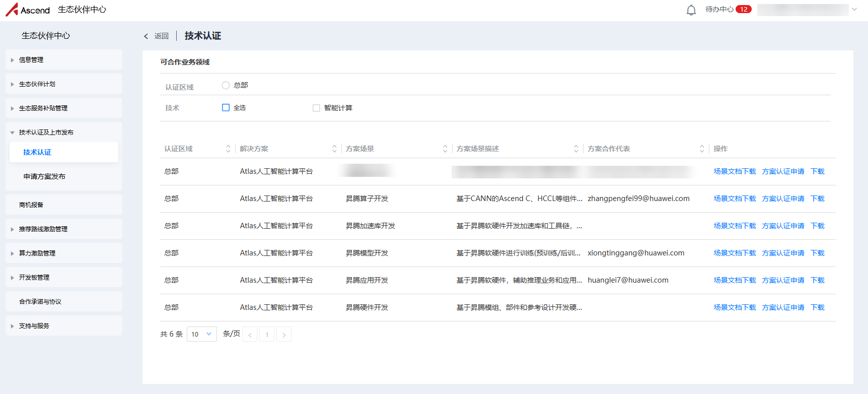This screenshot has height=394, width=868.
Task: Collapse the 技术认证及上市发布 menu
Action: [64, 132]
